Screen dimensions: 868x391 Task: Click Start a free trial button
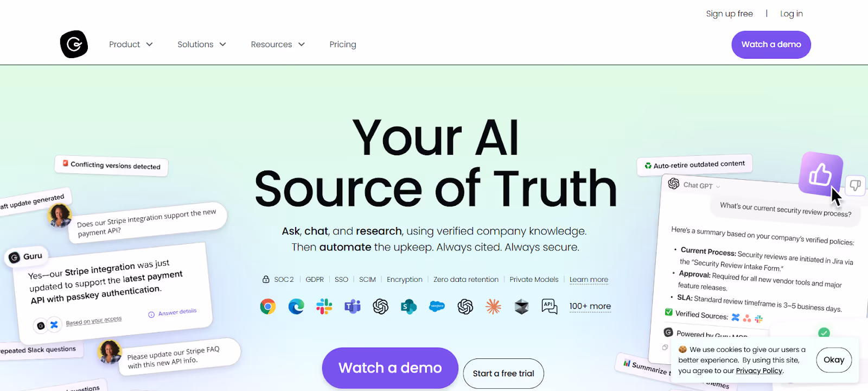pos(503,374)
